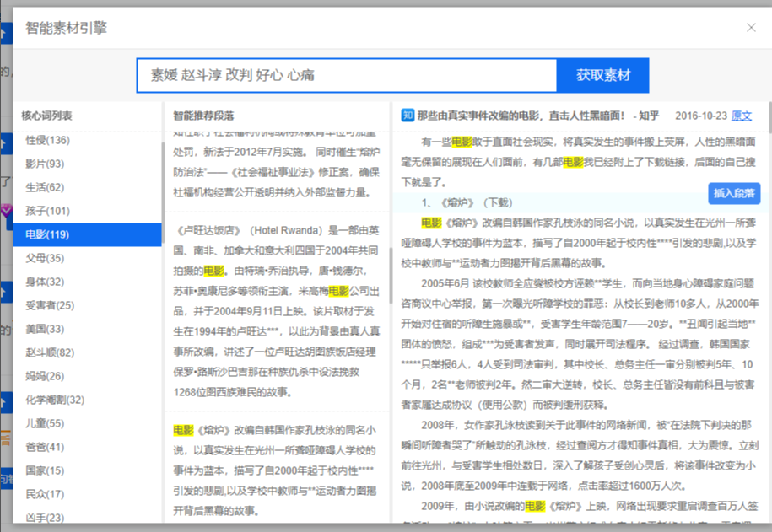
Task: Select the highlighted 电影(119) keyword
Action: (x=87, y=234)
